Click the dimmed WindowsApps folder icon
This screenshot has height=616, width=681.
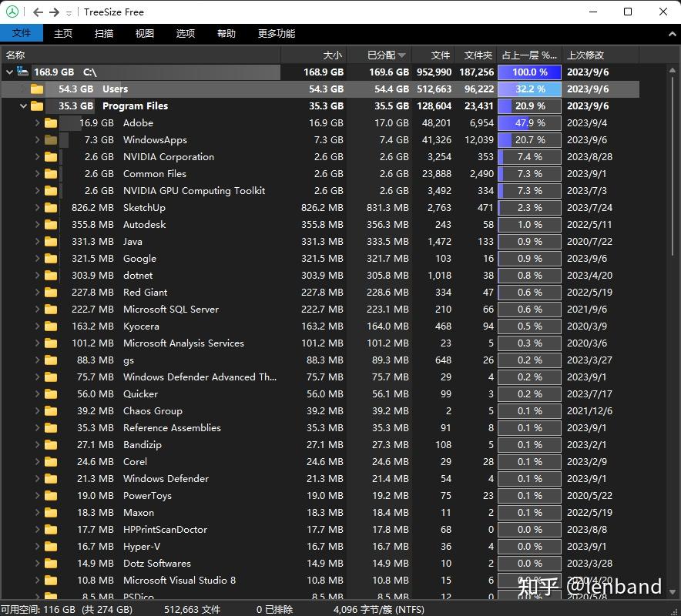(51, 140)
